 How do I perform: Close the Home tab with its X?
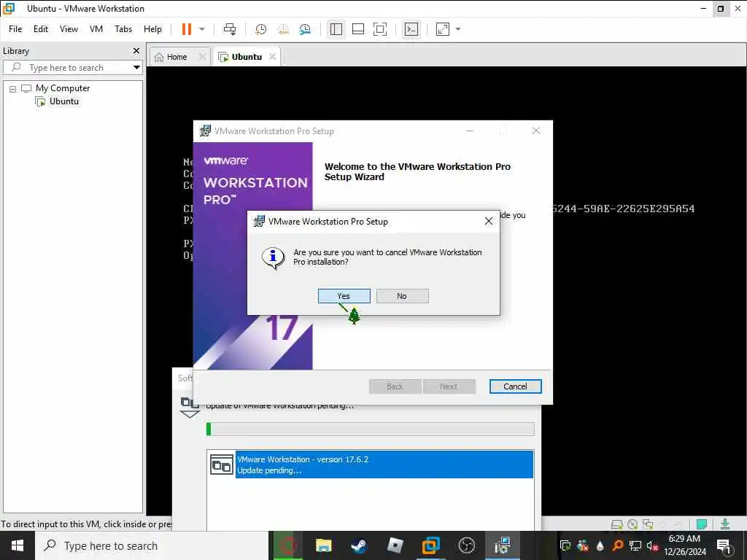point(202,56)
